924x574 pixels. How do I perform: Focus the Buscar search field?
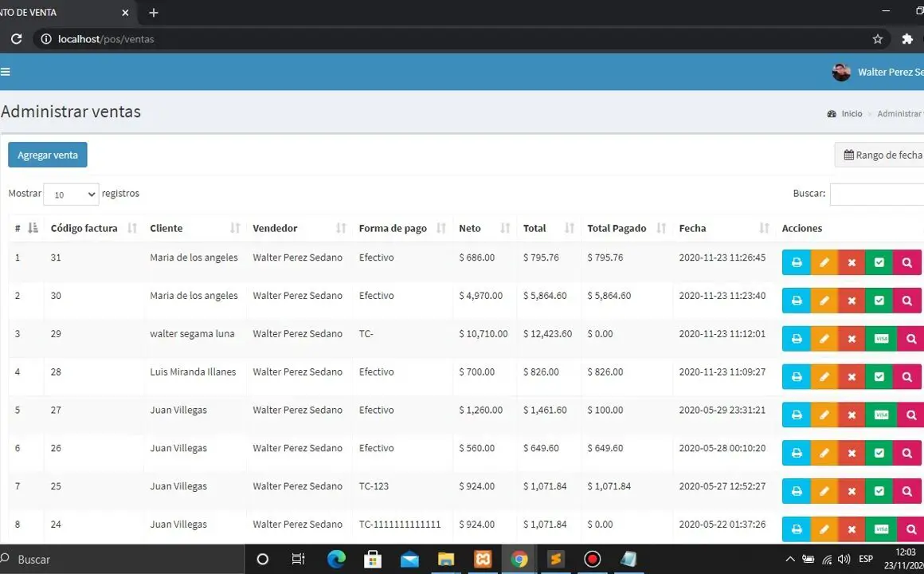point(876,195)
